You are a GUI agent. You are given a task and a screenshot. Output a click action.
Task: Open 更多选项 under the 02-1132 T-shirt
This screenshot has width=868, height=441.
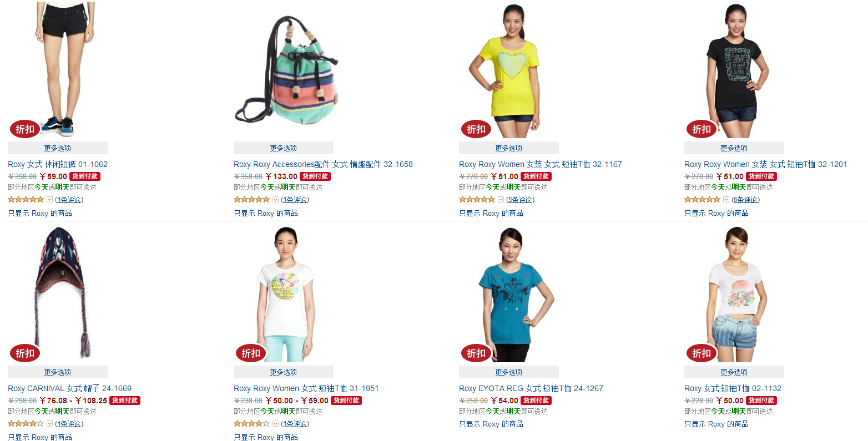tap(734, 372)
